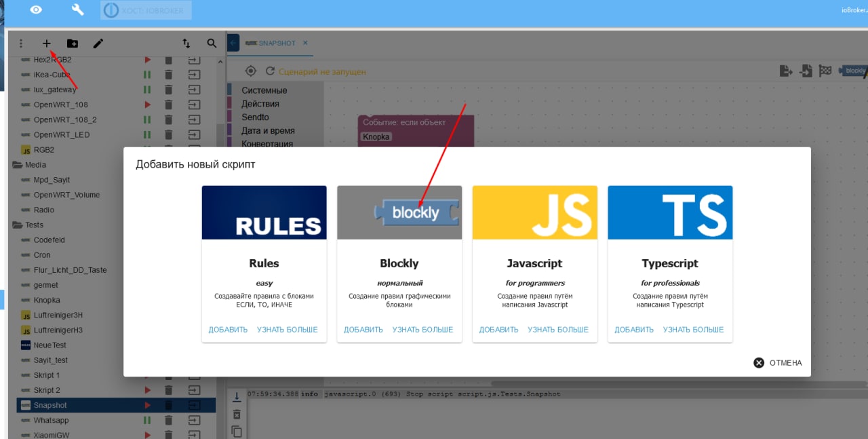
Task: Click the pencil edit icon
Action: point(98,43)
